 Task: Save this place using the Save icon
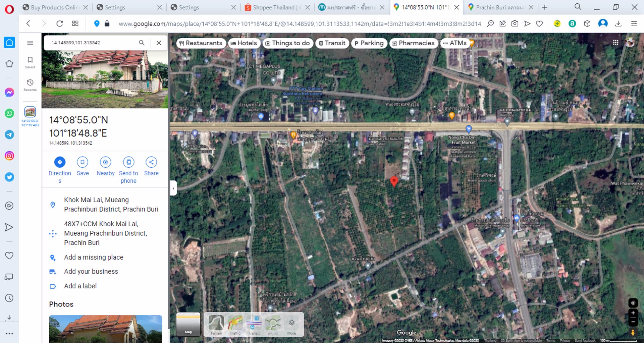pyautogui.click(x=83, y=162)
